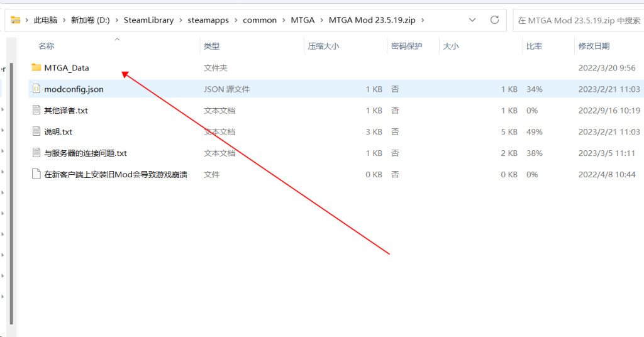Click the search box 在 MTGA Mod 23.5.19.zip 中搜索

point(579,20)
